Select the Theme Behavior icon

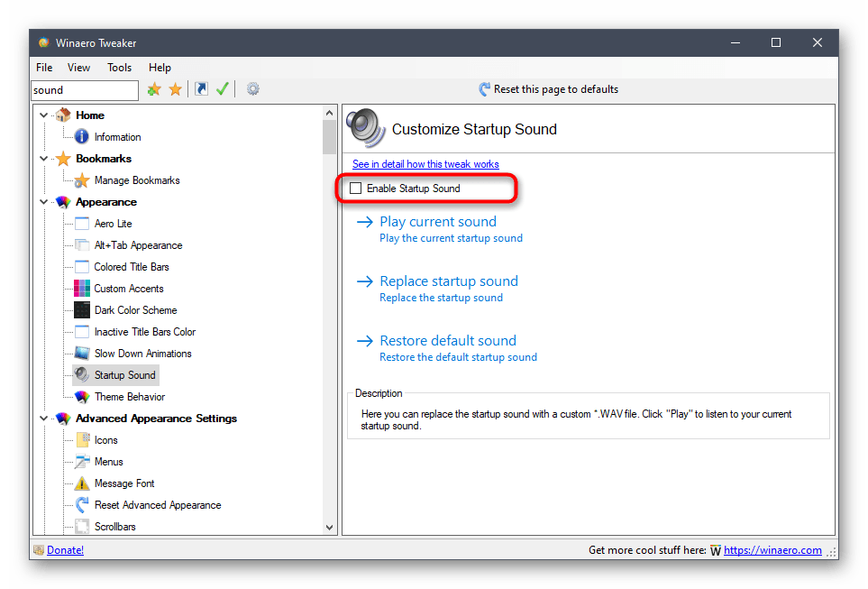82,397
